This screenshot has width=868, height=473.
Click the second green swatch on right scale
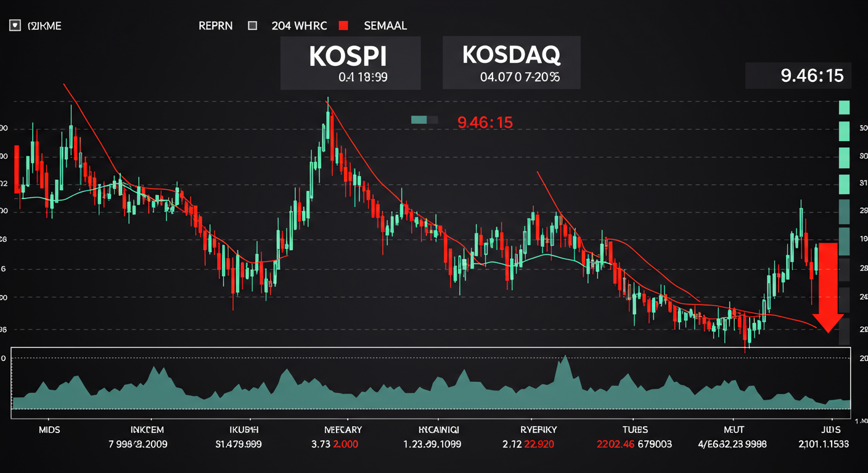click(x=844, y=131)
